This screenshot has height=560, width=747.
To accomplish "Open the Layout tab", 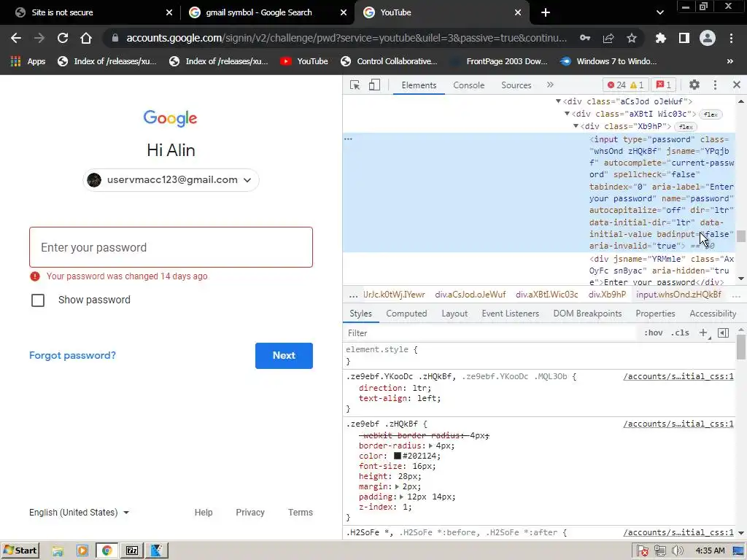I will tap(454, 314).
